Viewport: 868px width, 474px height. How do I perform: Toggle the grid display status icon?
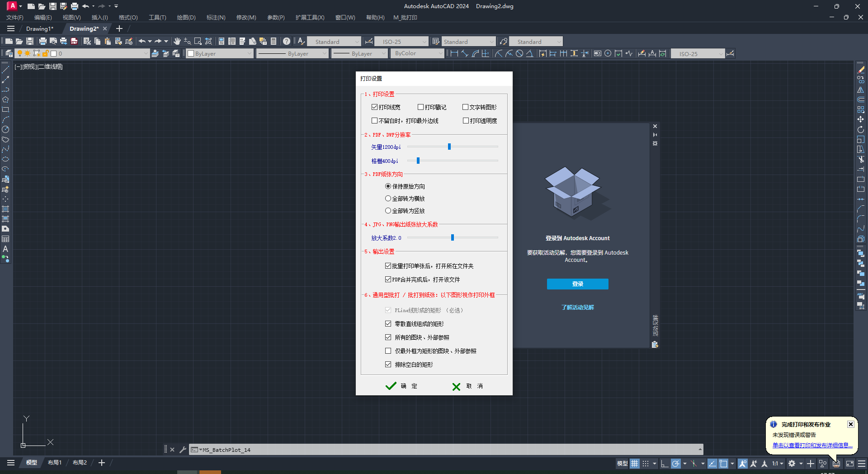coord(635,464)
